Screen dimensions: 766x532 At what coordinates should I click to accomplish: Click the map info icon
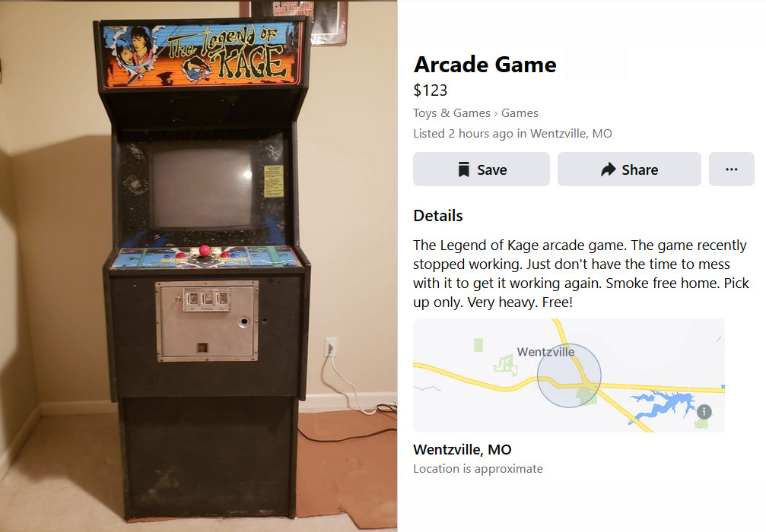pos(704,411)
